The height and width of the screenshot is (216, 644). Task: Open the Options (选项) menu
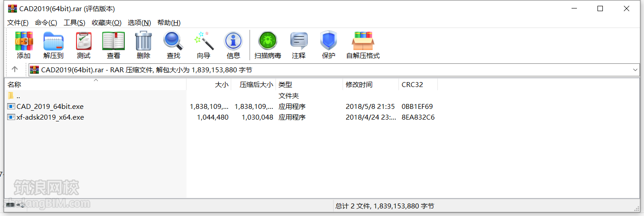tap(139, 22)
